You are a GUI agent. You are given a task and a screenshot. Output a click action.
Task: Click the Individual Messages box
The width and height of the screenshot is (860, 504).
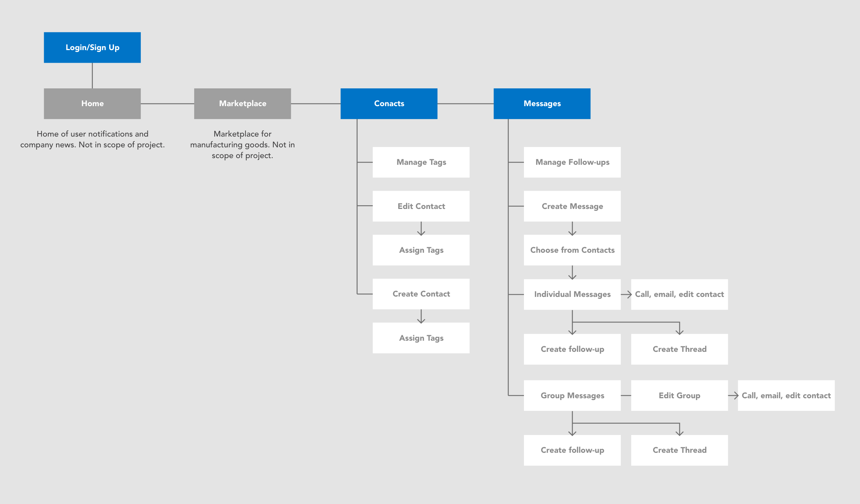(x=572, y=294)
